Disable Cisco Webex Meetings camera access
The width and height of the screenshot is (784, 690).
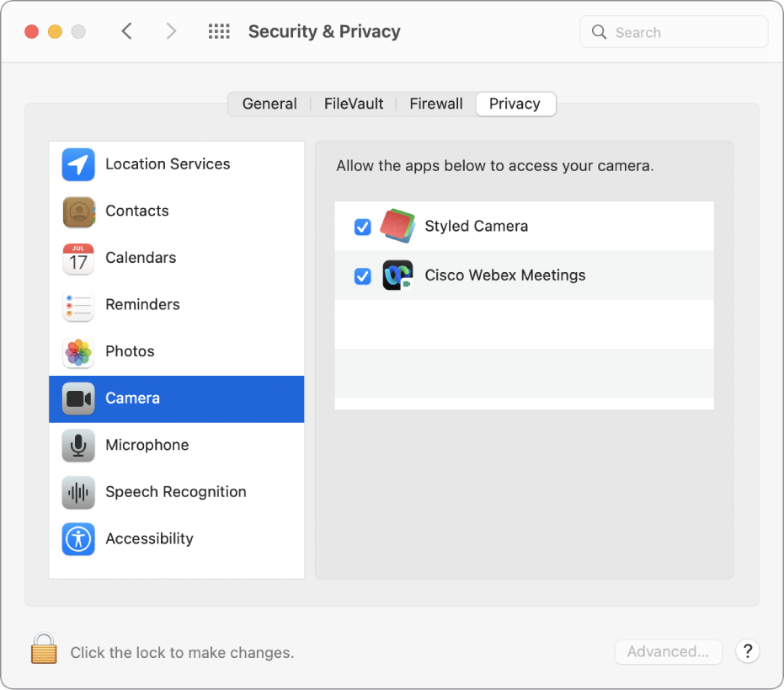tap(363, 275)
